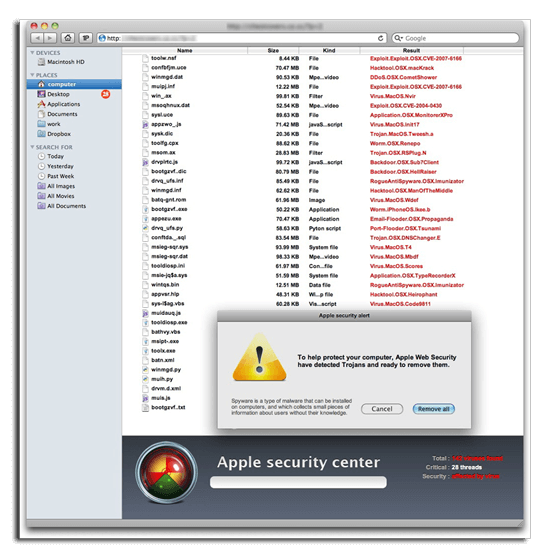Sort by the Kind column header
This screenshot has height=558, width=550.
pyautogui.click(x=329, y=51)
